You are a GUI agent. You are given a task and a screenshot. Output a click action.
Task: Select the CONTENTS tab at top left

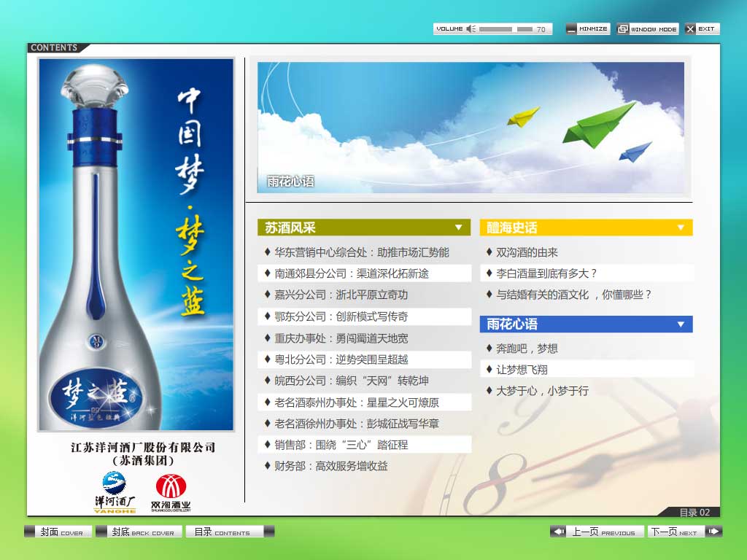tap(54, 46)
